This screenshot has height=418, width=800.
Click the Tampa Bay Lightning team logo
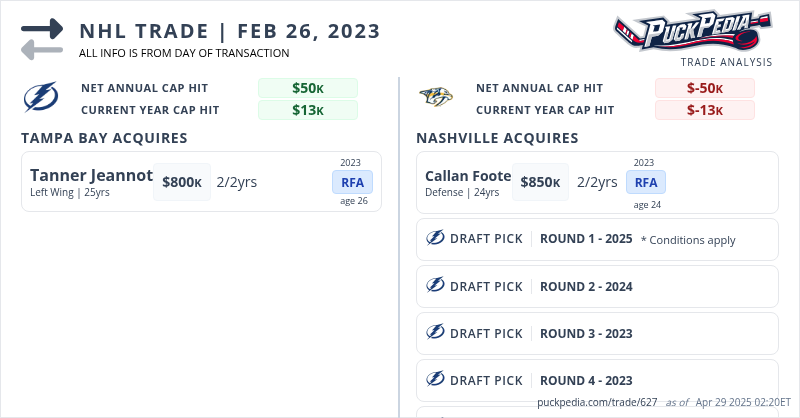tap(41, 98)
